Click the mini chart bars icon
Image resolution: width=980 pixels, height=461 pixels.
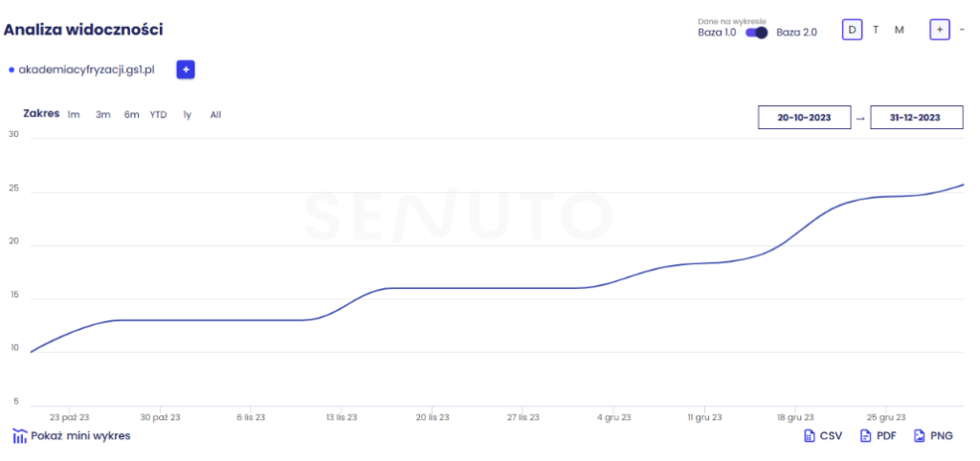pyautogui.click(x=19, y=436)
